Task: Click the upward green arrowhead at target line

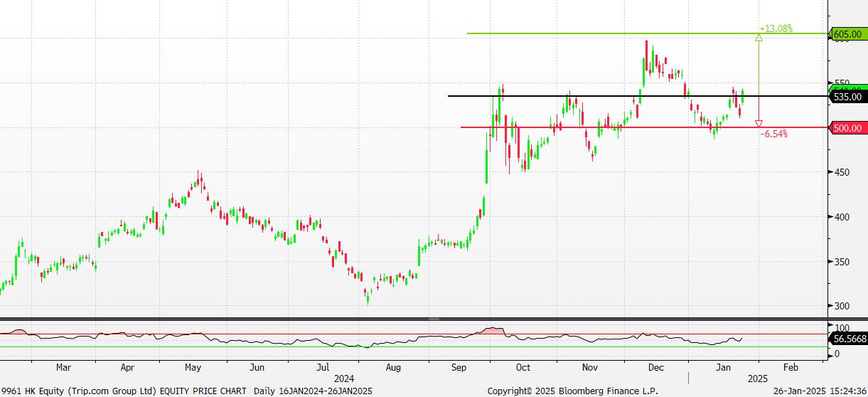Action: click(x=759, y=37)
